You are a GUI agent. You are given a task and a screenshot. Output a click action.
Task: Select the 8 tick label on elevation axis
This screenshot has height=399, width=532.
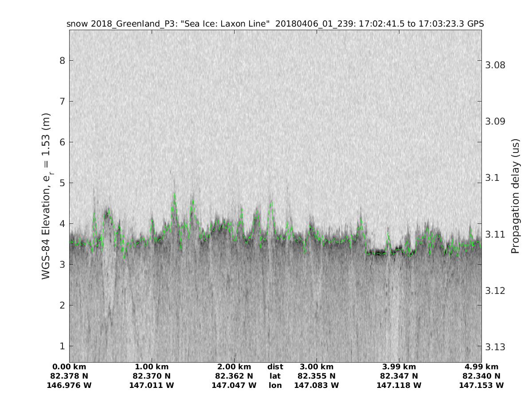63,60
